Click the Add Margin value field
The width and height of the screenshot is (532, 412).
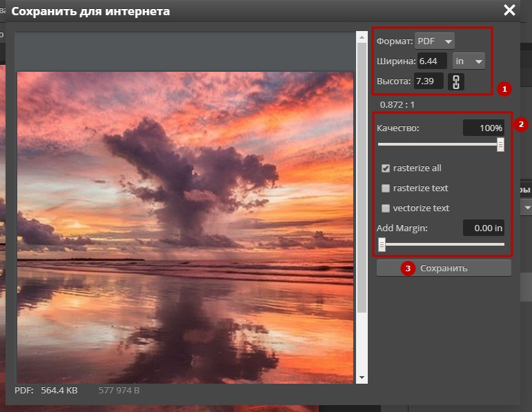click(x=483, y=228)
